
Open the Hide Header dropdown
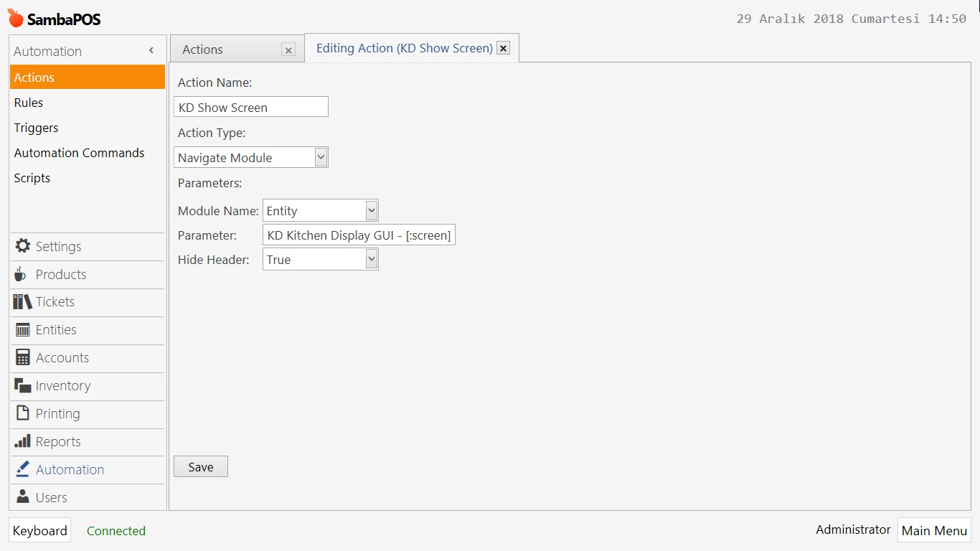pos(371,260)
